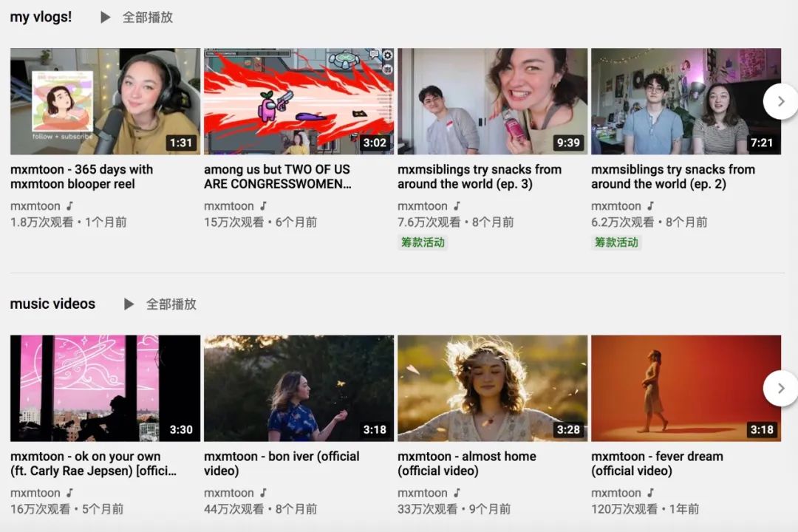The height and width of the screenshot is (532, 798).
Task: Click '7.6万次观看 · 8个月前' text
Action: [456, 222]
